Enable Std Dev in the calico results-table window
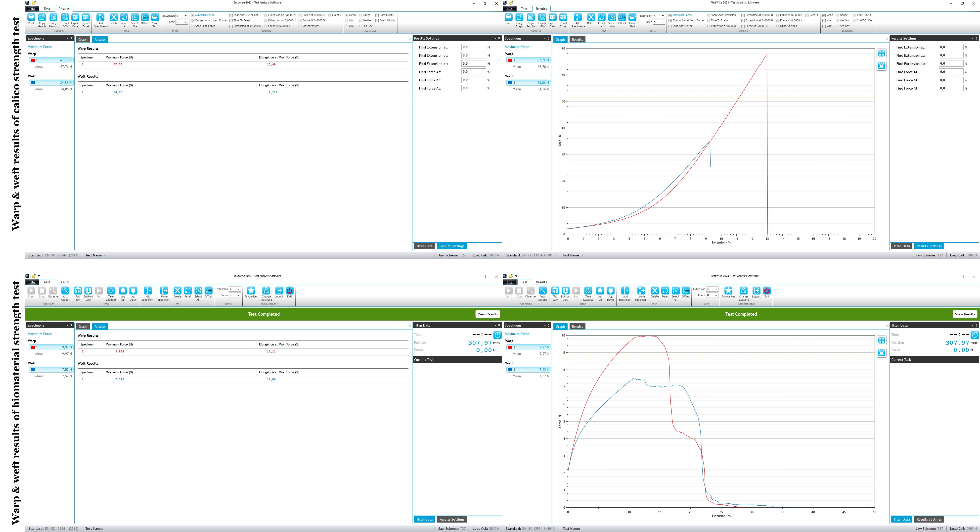980x532 pixels. pos(360,26)
